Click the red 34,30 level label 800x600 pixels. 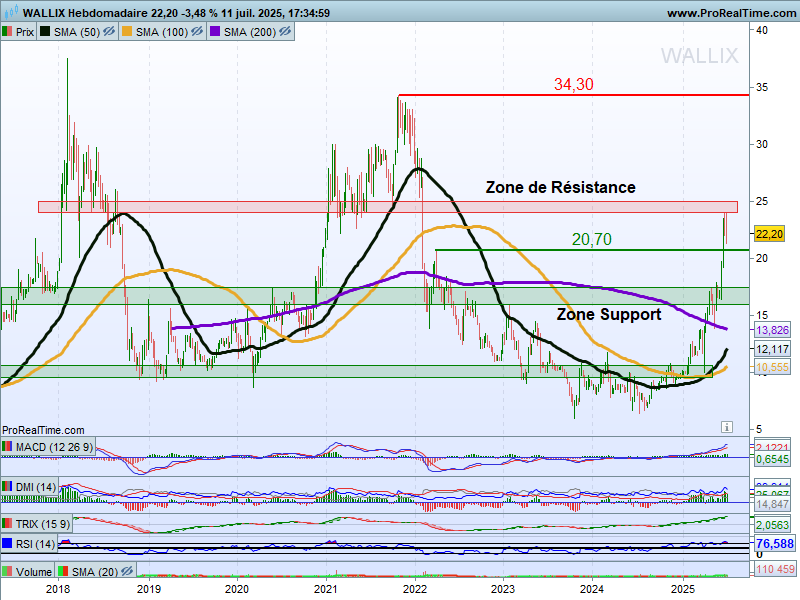pyautogui.click(x=573, y=84)
